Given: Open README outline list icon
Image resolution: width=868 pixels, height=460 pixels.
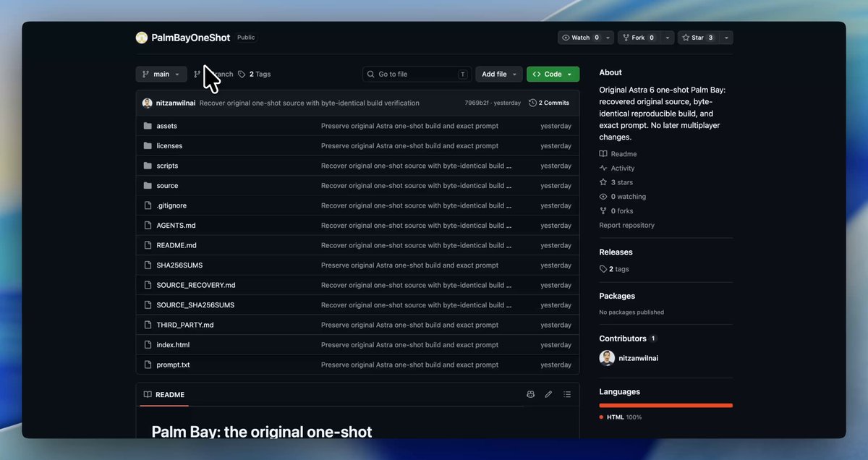Looking at the screenshot, I should pos(567,394).
